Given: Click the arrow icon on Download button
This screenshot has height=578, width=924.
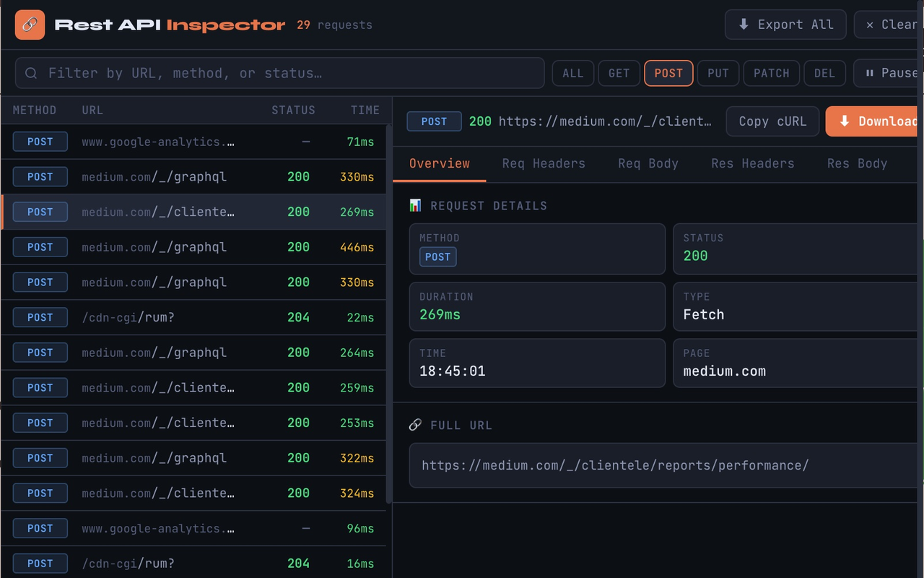Looking at the screenshot, I should (844, 121).
